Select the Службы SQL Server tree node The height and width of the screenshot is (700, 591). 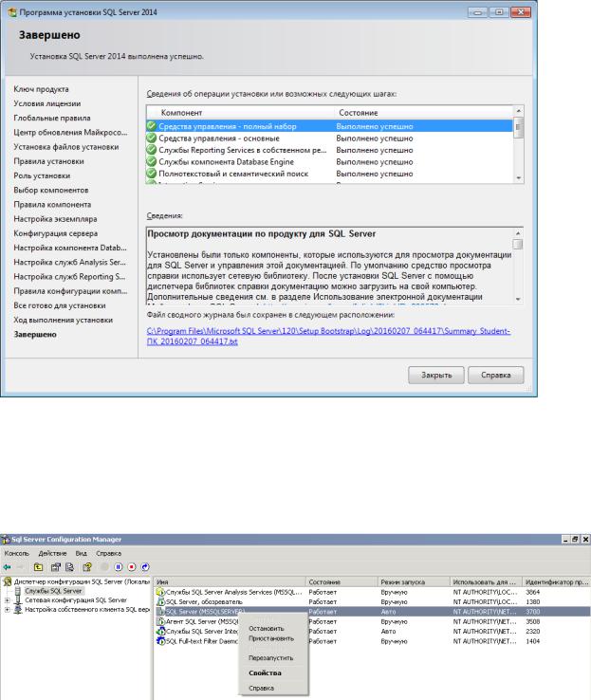53,591
